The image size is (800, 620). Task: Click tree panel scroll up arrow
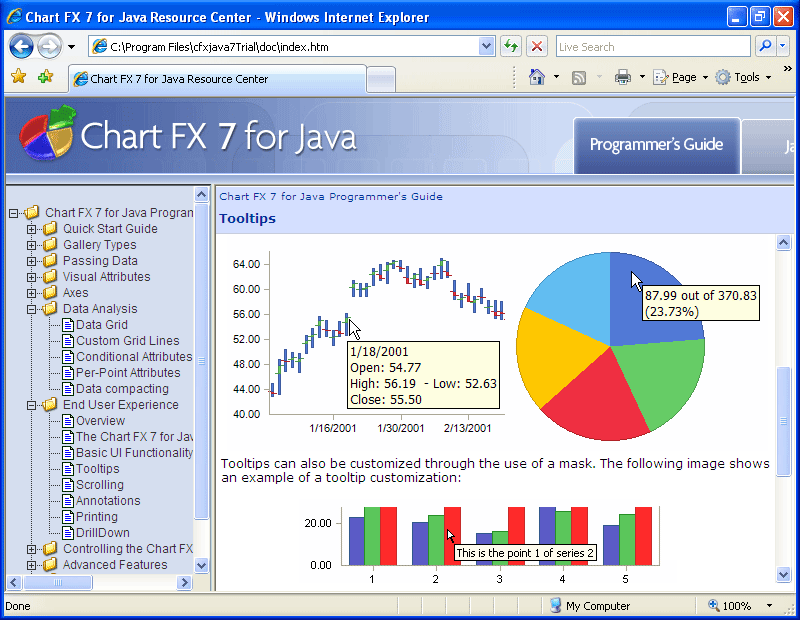202,194
